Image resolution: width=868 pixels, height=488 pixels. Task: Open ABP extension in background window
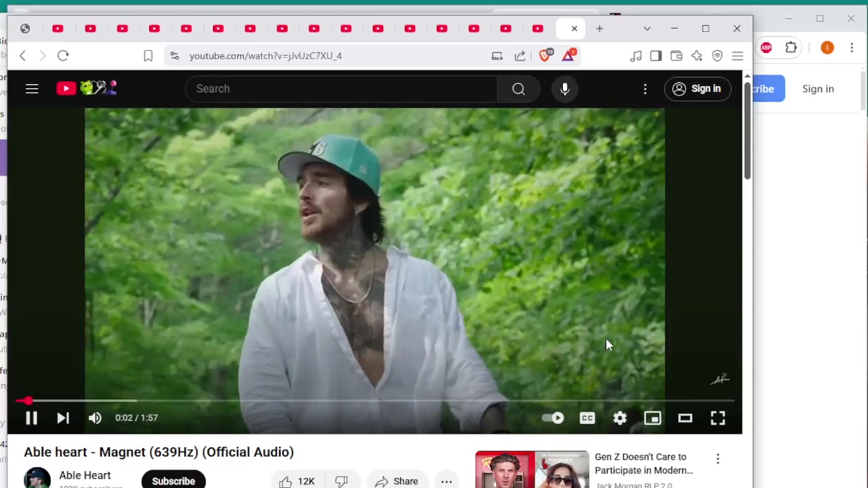point(766,47)
